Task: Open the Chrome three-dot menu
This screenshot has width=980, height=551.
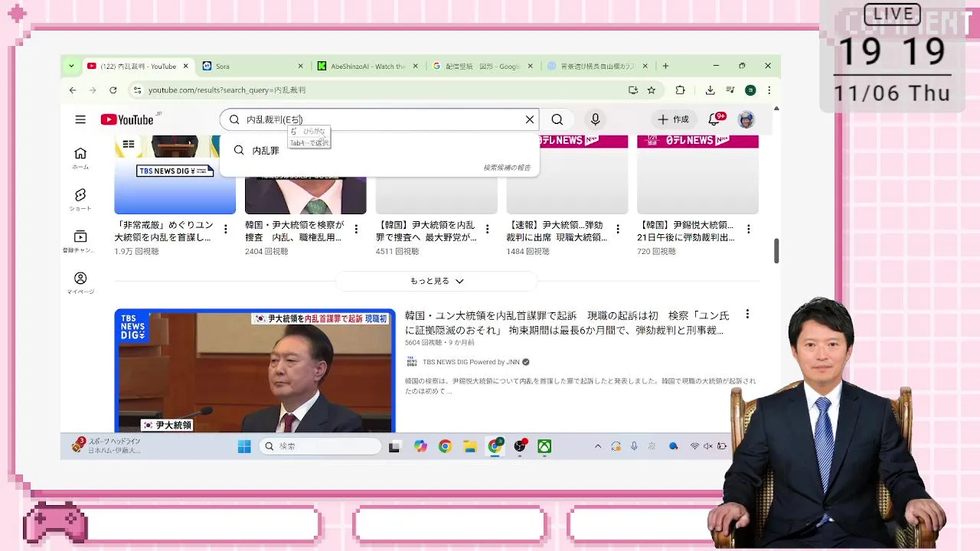Action: (769, 90)
